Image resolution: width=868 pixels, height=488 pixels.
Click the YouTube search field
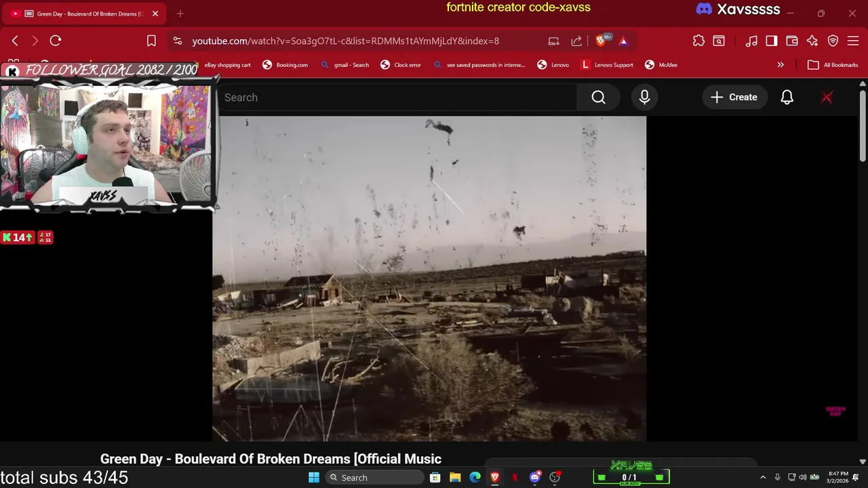point(397,97)
